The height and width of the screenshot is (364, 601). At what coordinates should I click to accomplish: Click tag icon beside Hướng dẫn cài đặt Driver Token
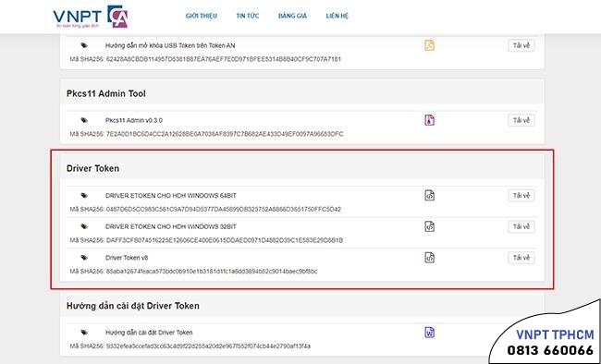[84, 333]
